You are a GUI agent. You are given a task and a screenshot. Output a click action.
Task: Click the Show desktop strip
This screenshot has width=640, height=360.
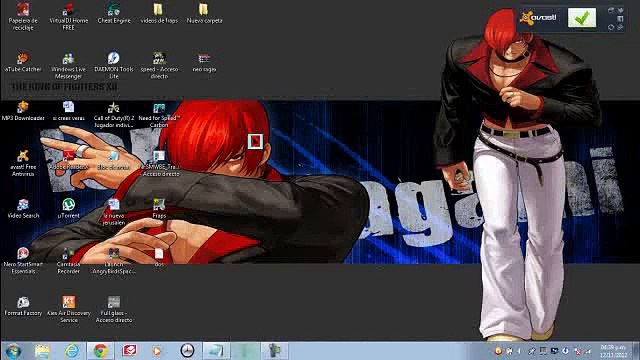636,351
